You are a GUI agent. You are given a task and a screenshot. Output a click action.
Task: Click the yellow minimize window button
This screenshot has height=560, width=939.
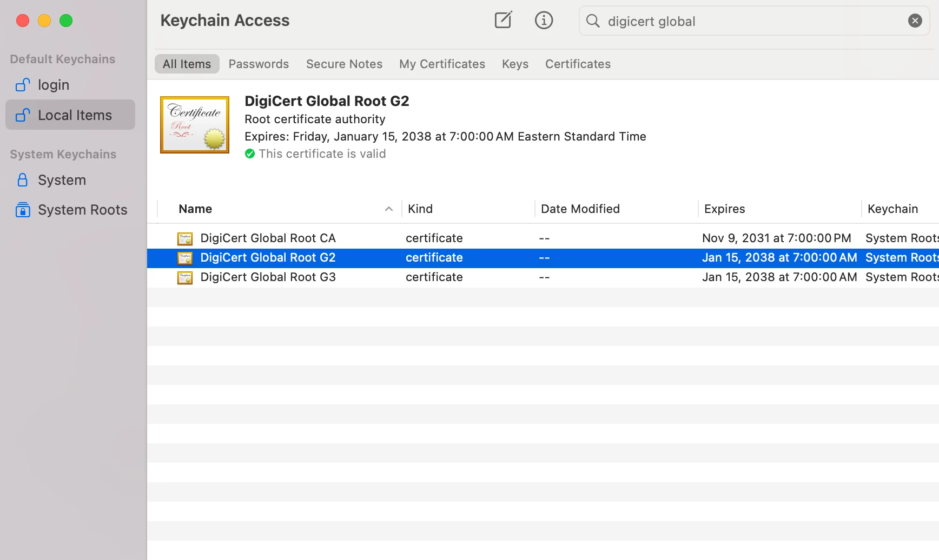(44, 21)
